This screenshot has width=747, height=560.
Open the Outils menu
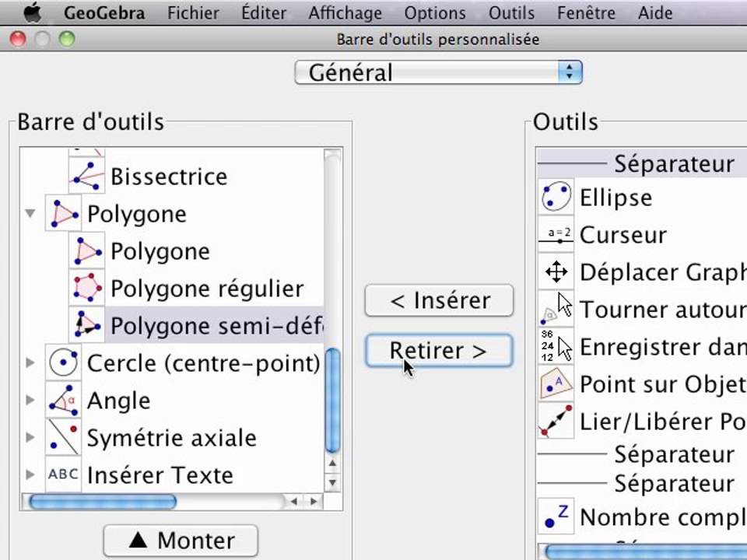coord(511,13)
